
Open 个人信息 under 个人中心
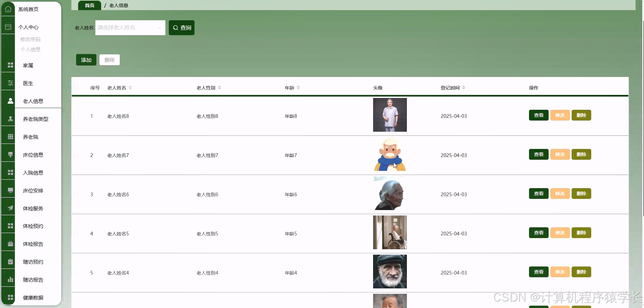[30, 49]
